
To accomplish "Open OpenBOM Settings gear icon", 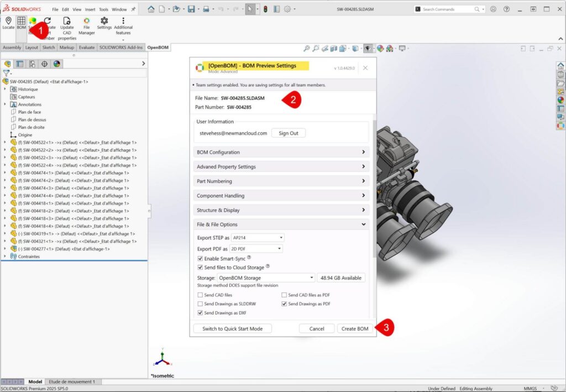I will pos(104,21).
